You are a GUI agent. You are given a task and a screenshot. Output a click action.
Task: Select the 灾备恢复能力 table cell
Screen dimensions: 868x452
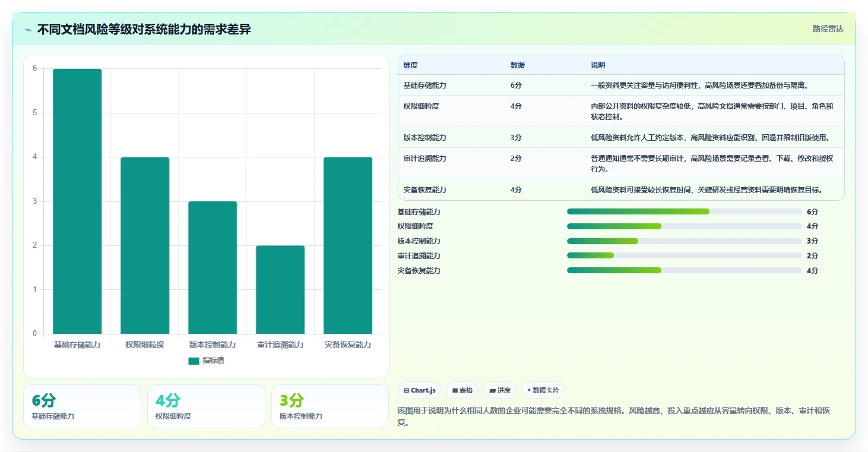(425, 190)
